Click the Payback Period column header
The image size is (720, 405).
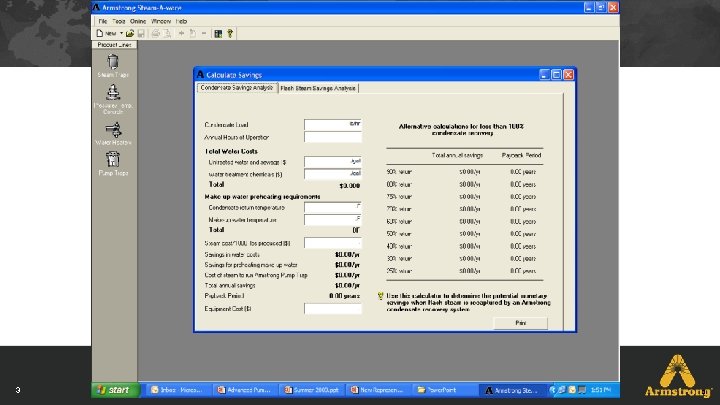point(522,156)
